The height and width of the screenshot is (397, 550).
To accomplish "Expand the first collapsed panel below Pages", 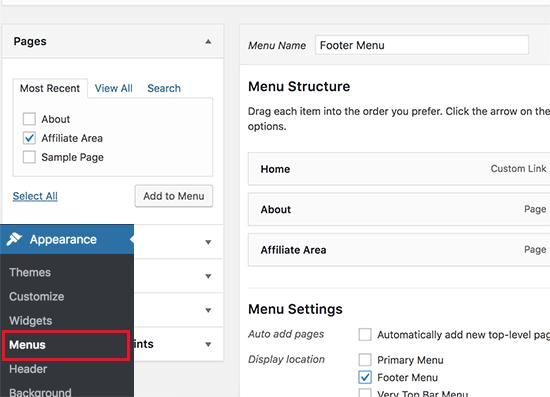I will point(208,242).
